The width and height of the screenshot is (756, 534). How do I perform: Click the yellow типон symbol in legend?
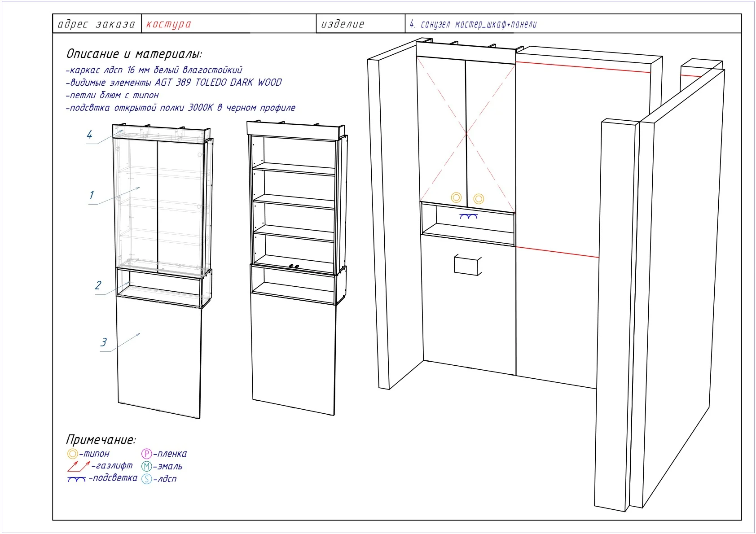[x=73, y=454]
